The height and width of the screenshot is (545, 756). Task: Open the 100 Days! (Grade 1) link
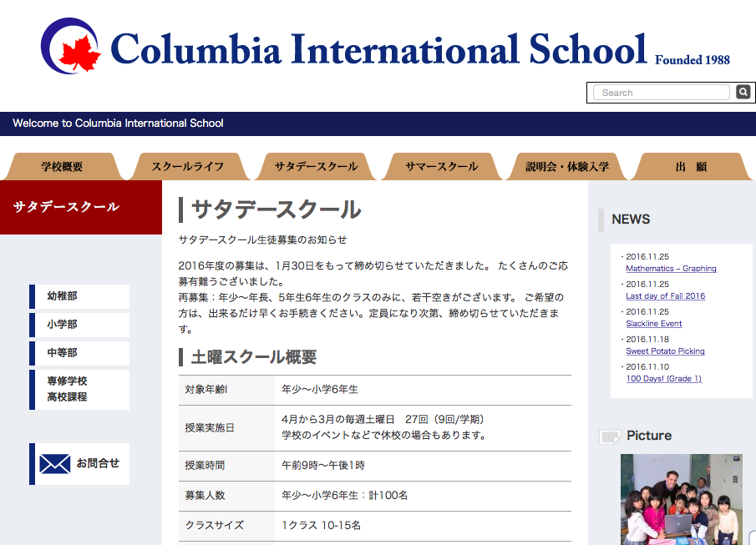click(664, 378)
